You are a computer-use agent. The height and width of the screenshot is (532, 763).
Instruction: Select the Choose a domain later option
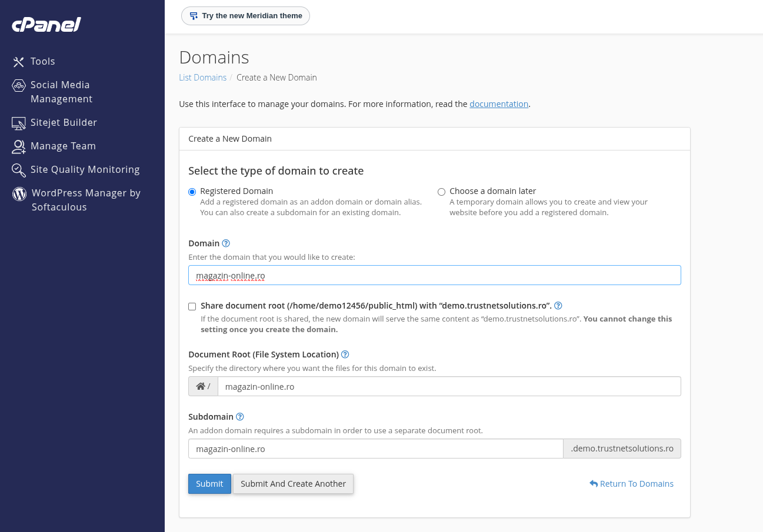pos(442,192)
